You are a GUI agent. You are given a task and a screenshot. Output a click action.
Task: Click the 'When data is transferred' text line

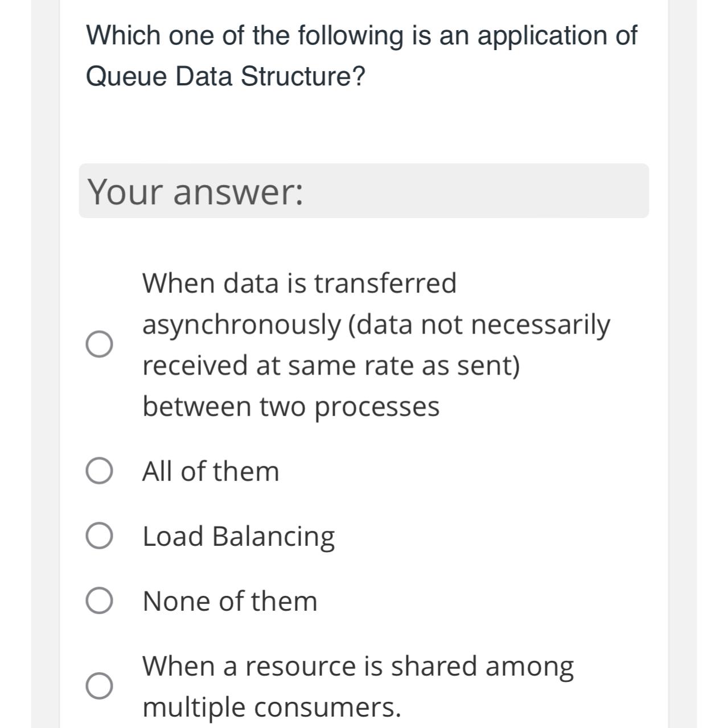299,283
